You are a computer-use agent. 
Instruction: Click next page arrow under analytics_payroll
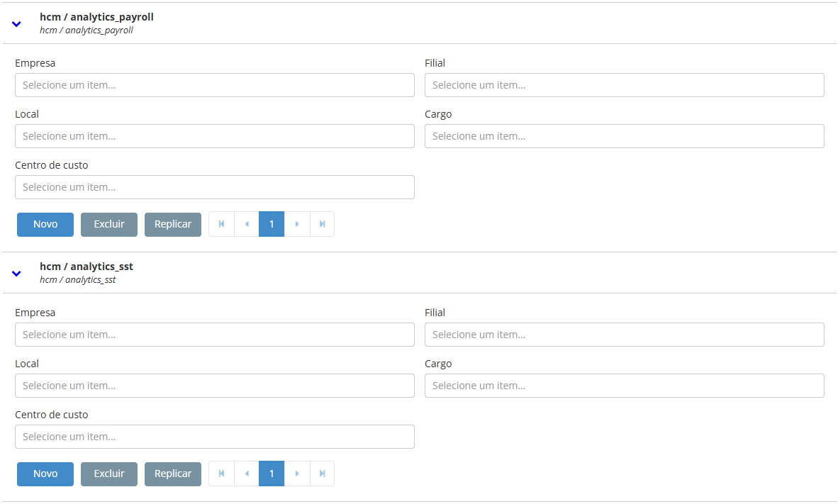pos(297,223)
